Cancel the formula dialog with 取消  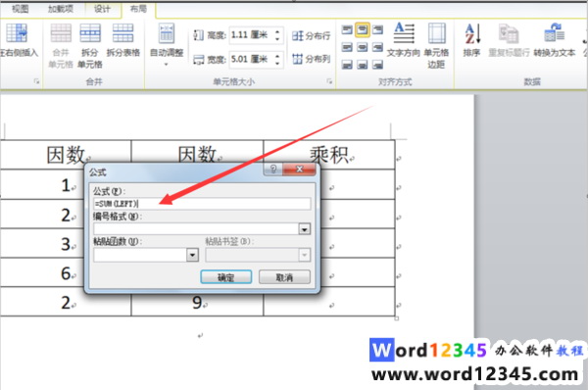pos(284,277)
